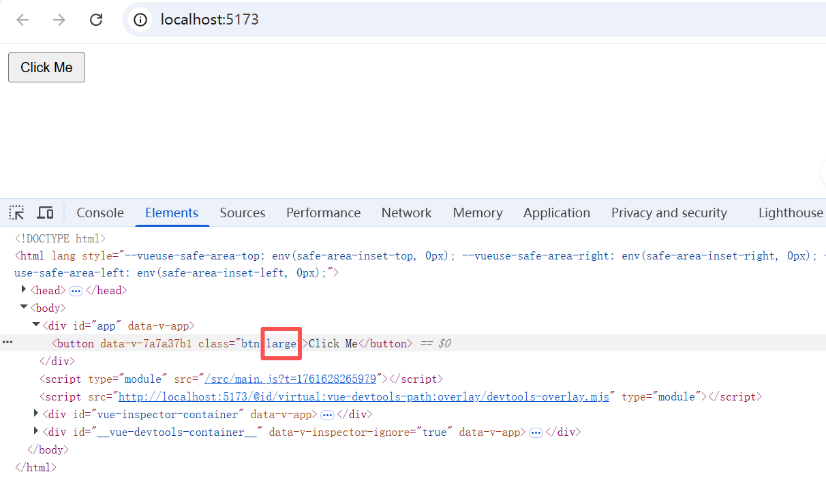Show ellipsis content of vue-inspector-container
The image size is (826, 504).
[x=327, y=415]
